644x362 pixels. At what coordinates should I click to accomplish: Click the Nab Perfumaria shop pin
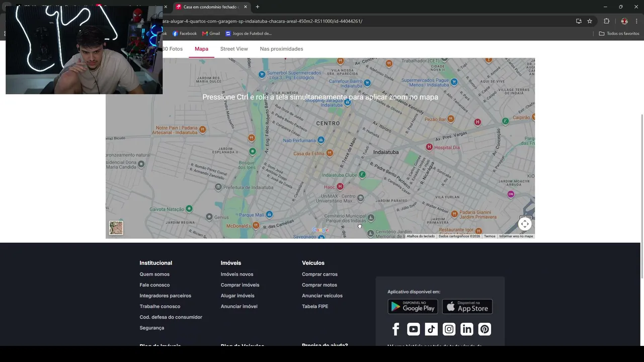321,140
